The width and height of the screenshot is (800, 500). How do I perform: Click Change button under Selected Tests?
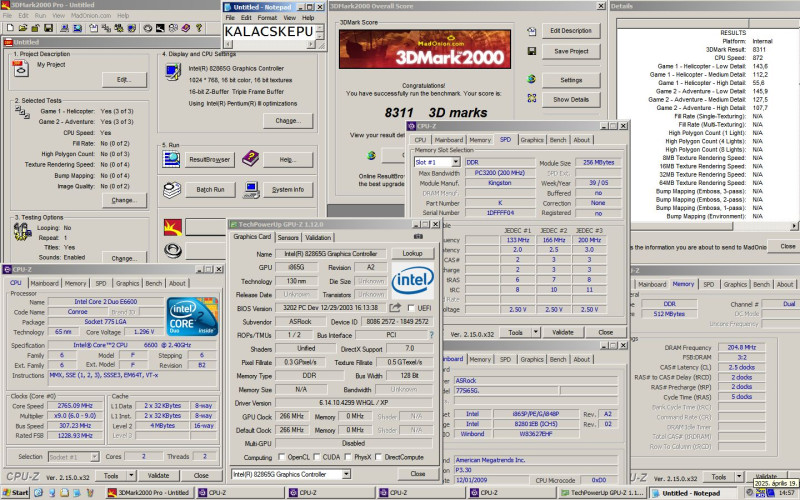click(124, 200)
